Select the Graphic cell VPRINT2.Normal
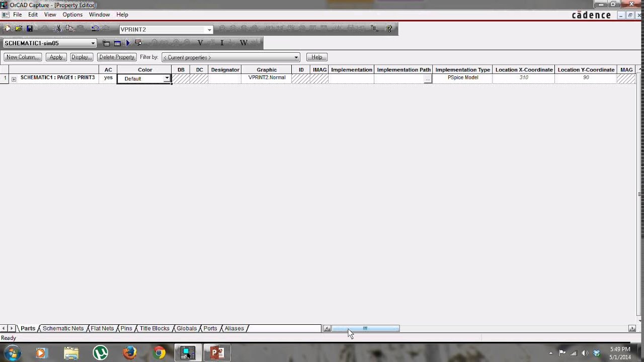644x362 pixels. tap(267, 78)
